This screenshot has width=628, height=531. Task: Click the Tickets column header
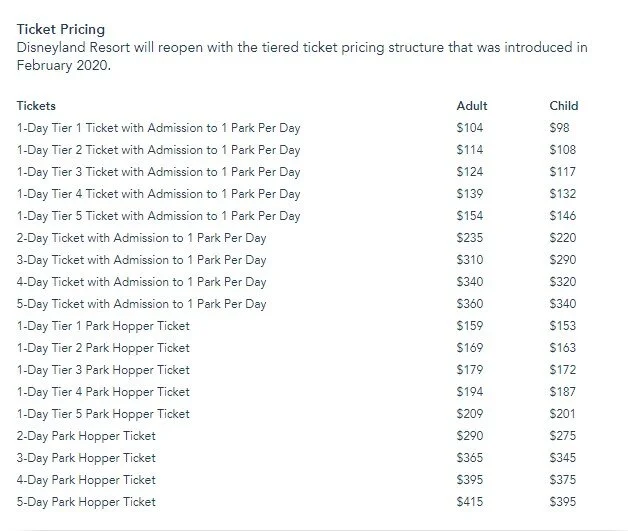[36, 106]
